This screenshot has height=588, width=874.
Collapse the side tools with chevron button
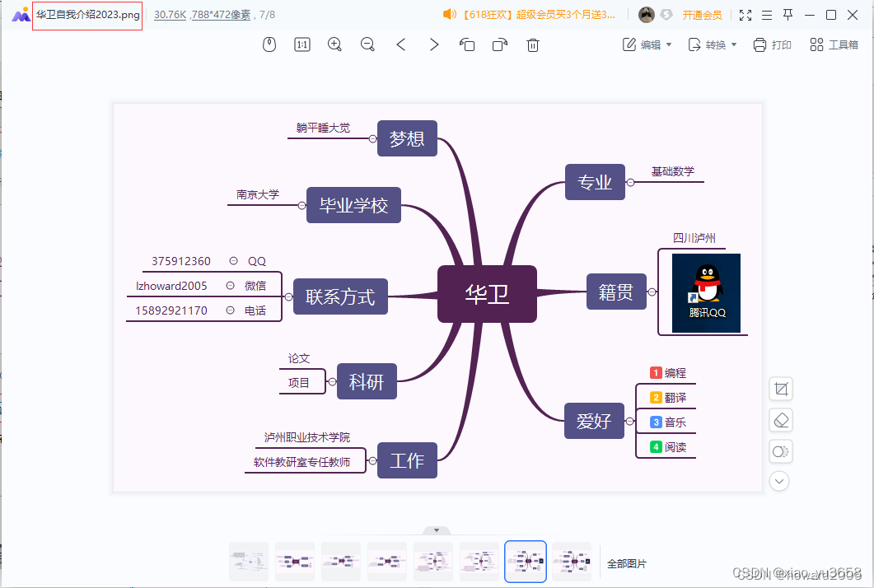[780, 480]
